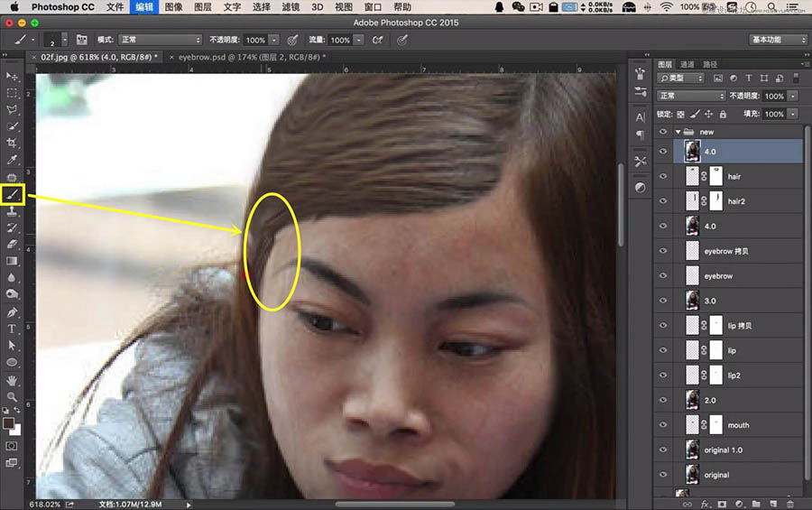Select the Crop tool
812x510 pixels.
click(x=12, y=143)
